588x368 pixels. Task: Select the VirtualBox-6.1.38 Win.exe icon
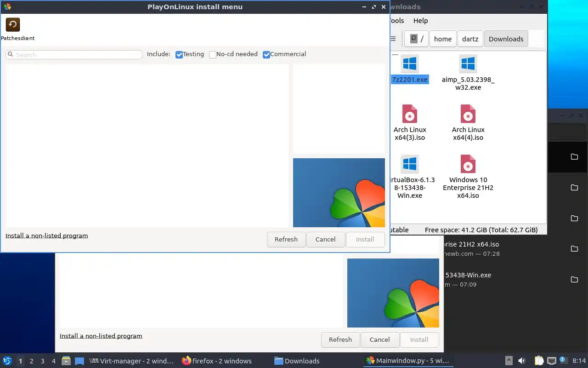409,164
